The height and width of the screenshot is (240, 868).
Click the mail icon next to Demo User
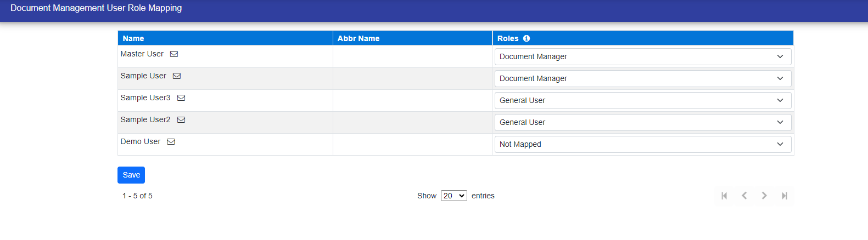[x=171, y=142]
